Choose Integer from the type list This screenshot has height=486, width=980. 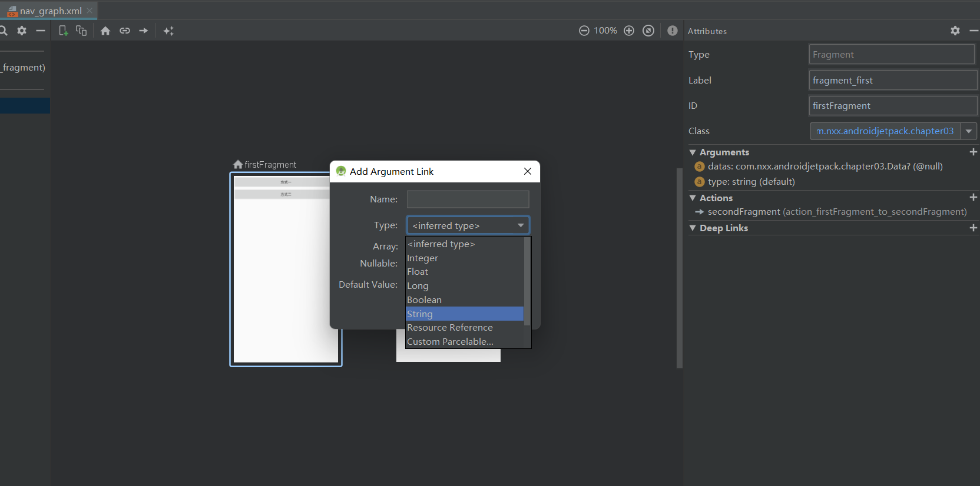point(465,258)
